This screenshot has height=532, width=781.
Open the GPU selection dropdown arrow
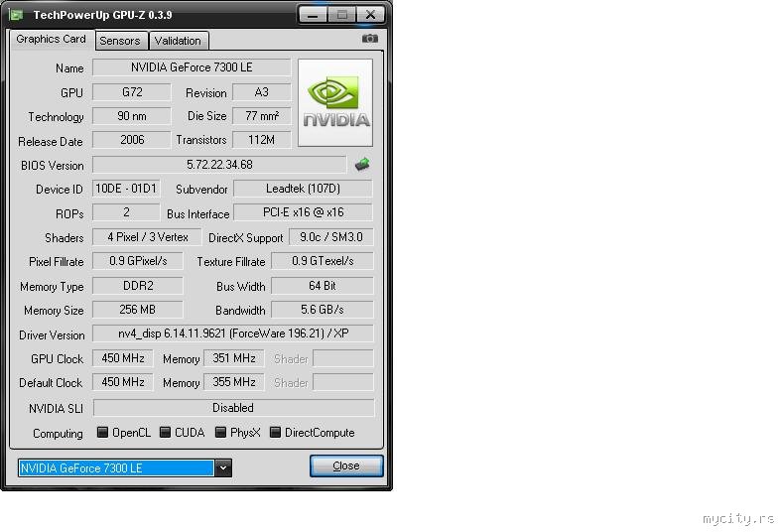pos(223,467)
